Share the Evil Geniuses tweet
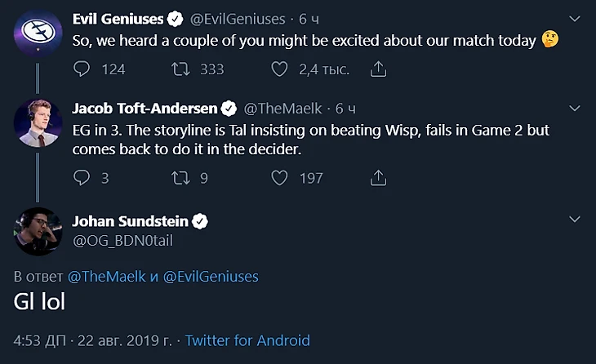596x364 pixels. (x=378, y=69)
